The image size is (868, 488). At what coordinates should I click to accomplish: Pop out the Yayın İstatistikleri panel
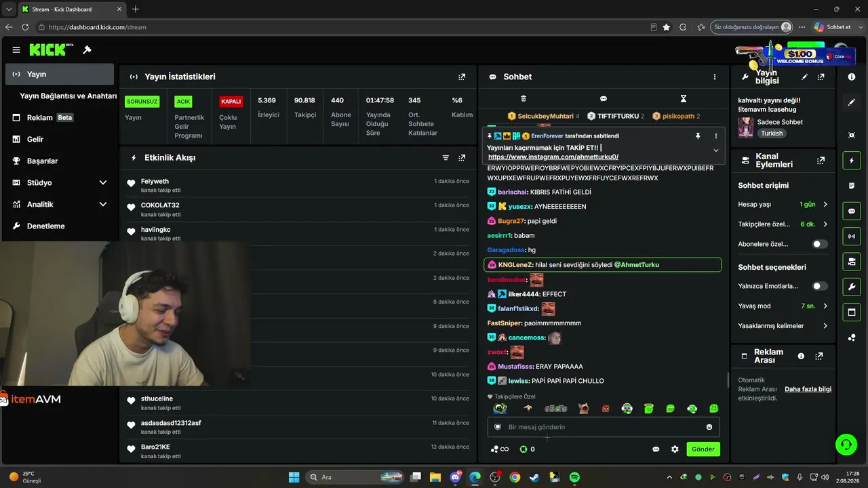[x=462, y=77]
